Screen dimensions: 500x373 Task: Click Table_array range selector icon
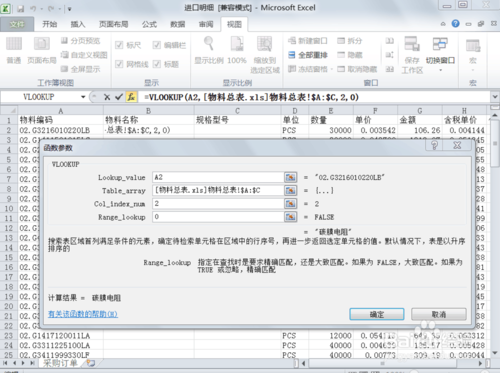pos(290,190)
